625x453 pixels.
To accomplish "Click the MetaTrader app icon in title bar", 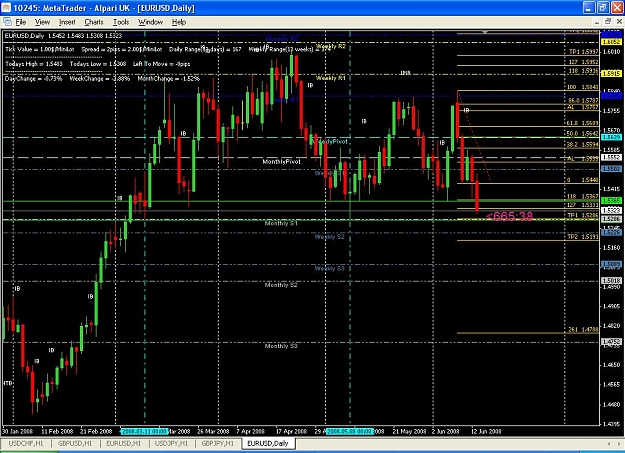I will [x=6, y=8].
